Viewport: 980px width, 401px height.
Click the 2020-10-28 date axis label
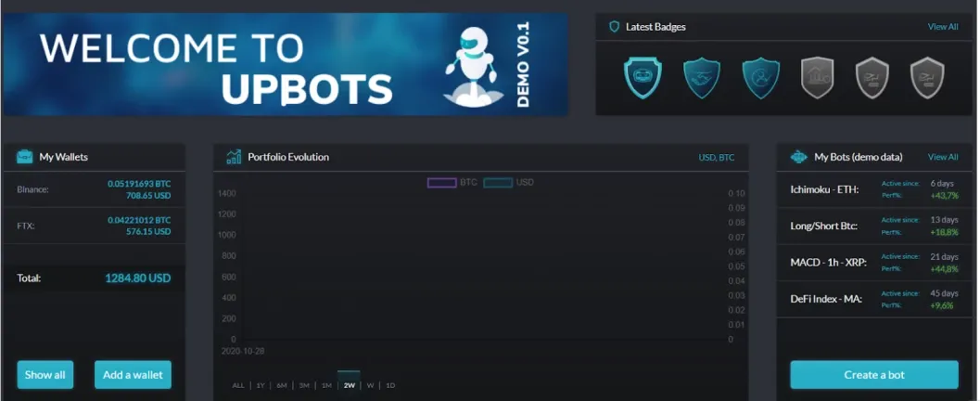click(243, 352)
